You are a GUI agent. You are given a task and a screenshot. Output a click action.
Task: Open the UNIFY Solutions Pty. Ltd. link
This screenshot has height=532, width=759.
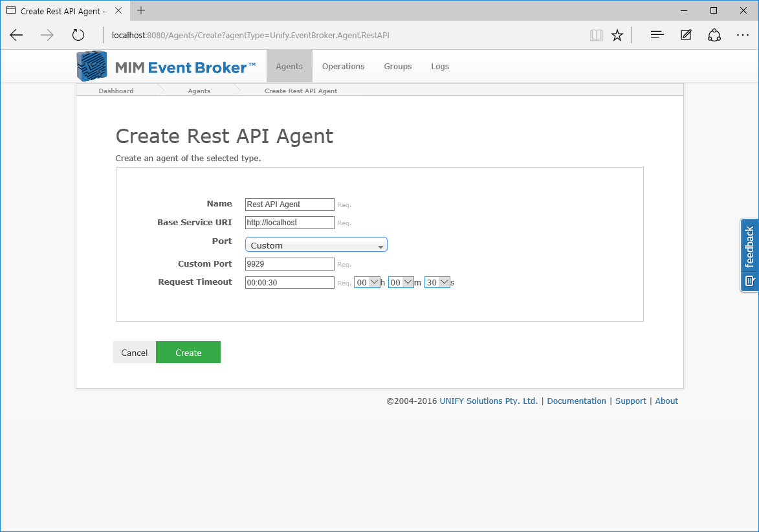(489, 401)
